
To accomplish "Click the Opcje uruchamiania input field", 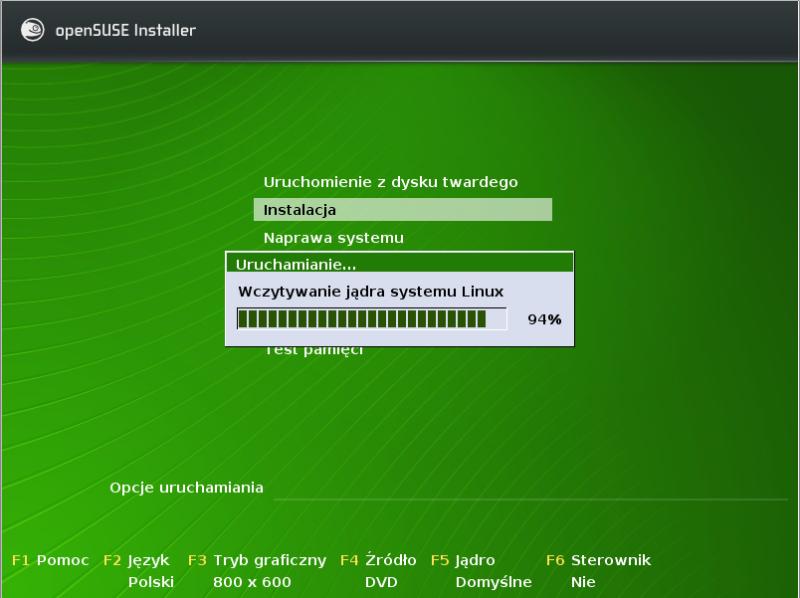I will [530, 488].
